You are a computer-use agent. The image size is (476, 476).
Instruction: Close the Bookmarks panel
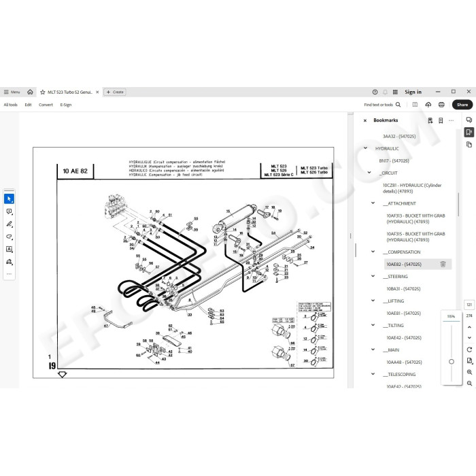[x=365, y=120]
